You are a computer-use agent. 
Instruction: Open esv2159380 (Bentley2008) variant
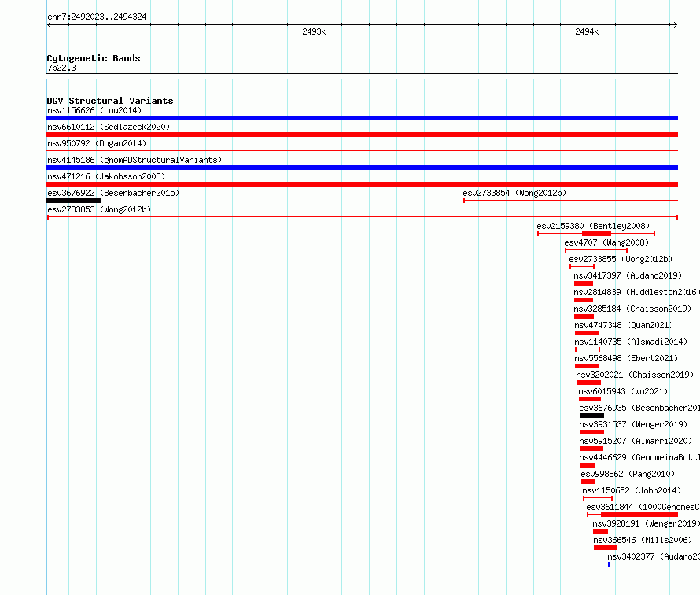(593, 226)
